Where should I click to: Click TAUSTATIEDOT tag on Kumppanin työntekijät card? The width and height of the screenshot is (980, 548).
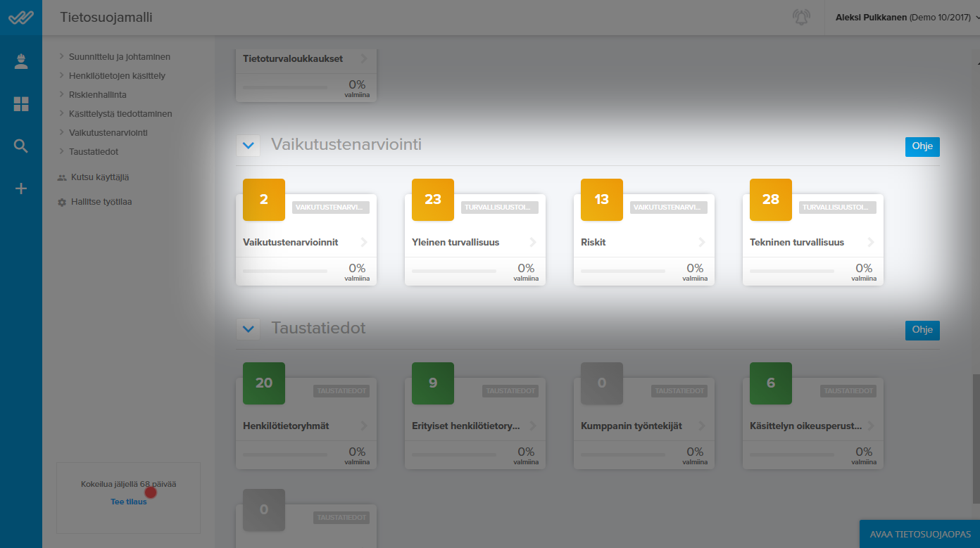pyautogui.click(x=679, y=390)
